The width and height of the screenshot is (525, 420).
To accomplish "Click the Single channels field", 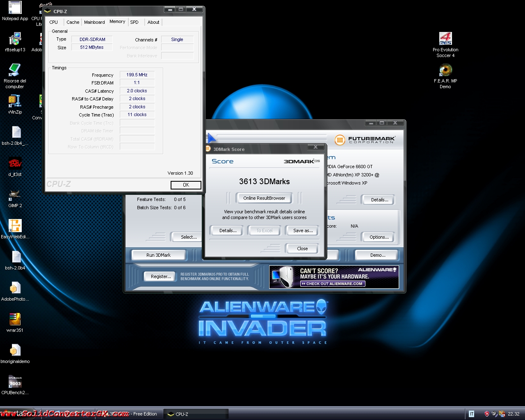I will pos(177,39).
